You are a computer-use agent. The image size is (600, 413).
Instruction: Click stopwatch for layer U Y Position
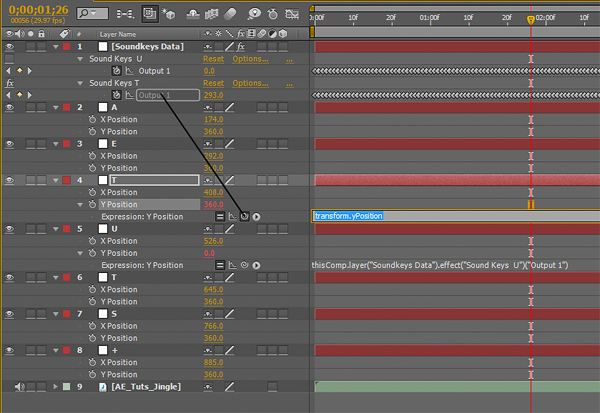(92, 253)
